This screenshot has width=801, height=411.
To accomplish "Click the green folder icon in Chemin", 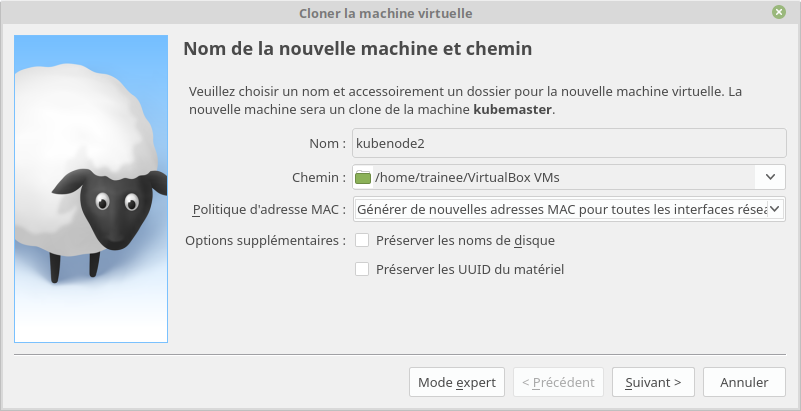I will click(x=363, y=177).
